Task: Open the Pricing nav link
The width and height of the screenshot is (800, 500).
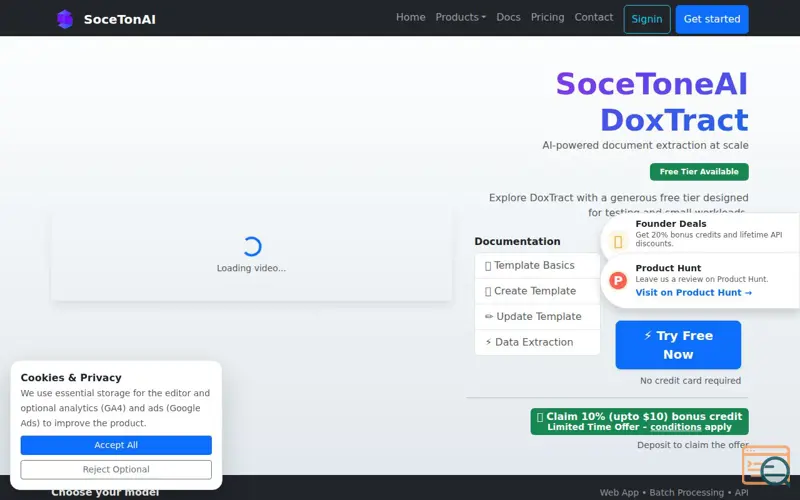Action: tap(547, 17)
